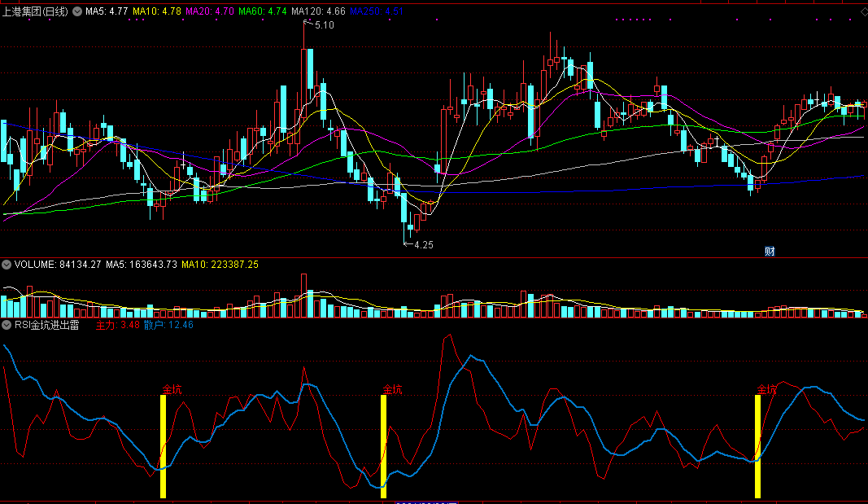Screen dimensions: 868x504
Task: Open the dropdown arrow beside 上港集团(日线)
Action: coord(77,11)
